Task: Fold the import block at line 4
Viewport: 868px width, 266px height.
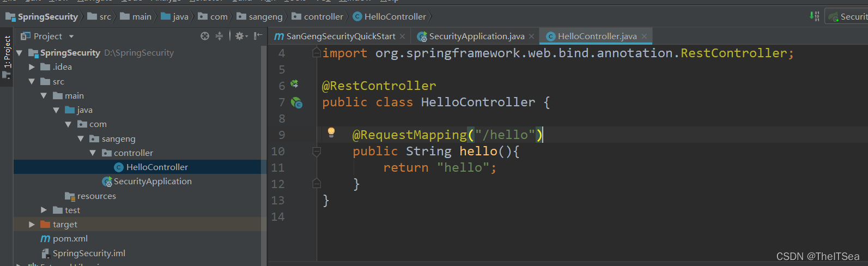Action: click(317, 53)
